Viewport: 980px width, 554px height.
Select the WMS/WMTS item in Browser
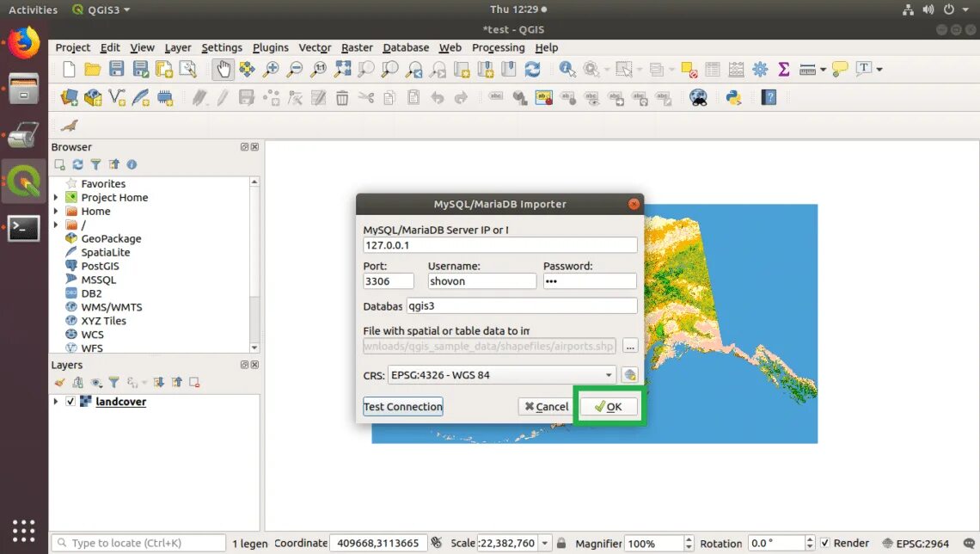[x=111, y=307]
